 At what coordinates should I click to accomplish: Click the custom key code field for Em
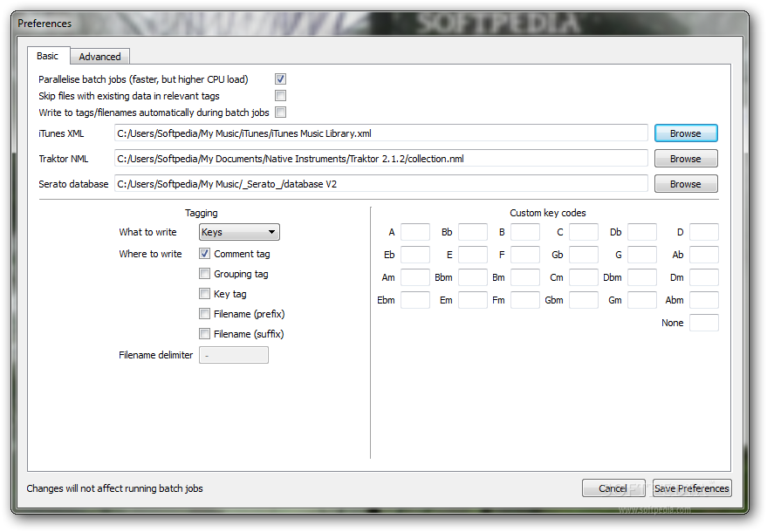(473, 300)
